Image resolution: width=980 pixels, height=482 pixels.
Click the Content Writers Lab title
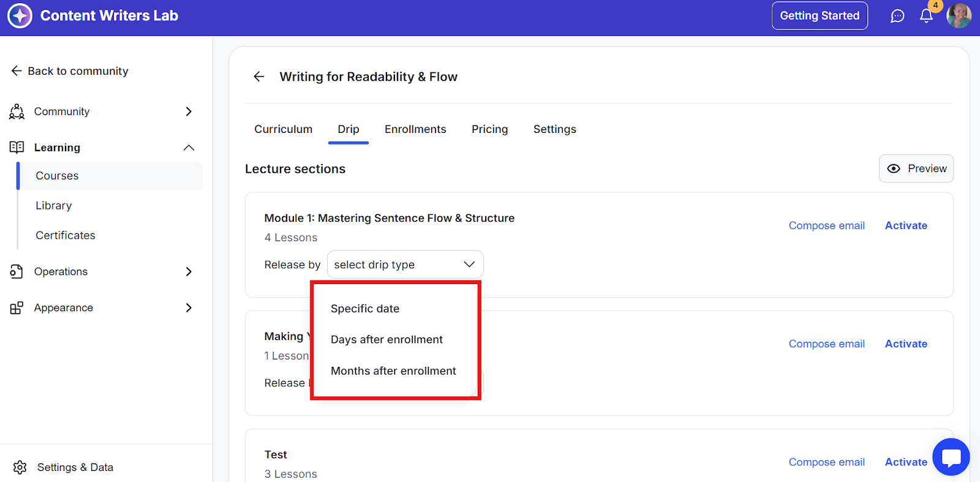point(109,16)
